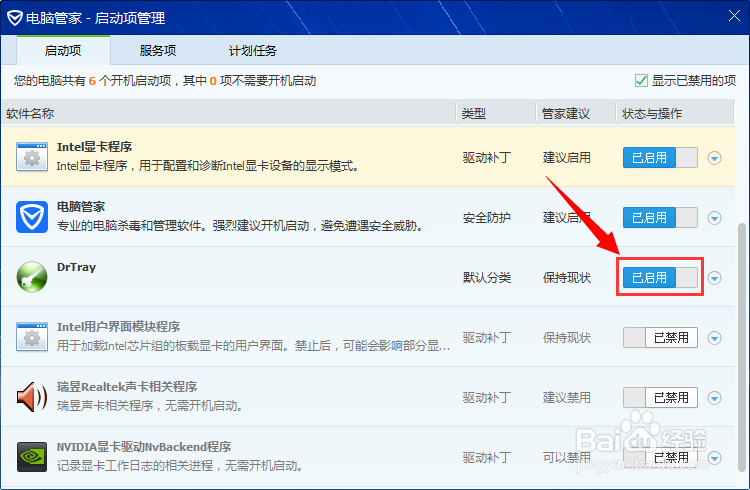Disable the 电脑管家 startup toggle

click(660, 218)
